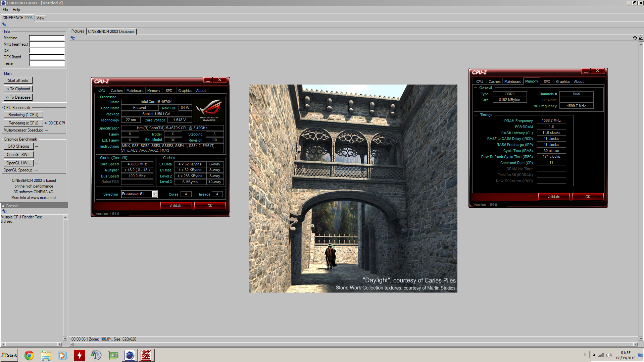Click the pin icon under Pictures tab

[x=73, y=38]
